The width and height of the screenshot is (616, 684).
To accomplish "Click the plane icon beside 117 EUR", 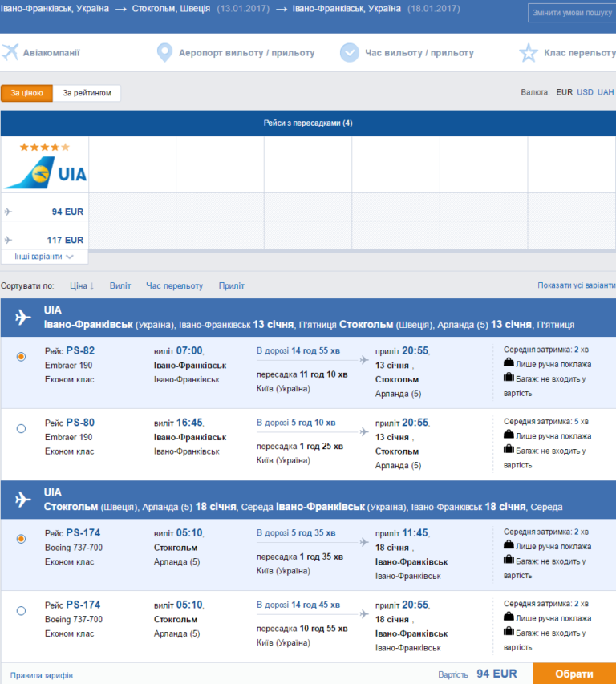I will [x=8, y=240].
